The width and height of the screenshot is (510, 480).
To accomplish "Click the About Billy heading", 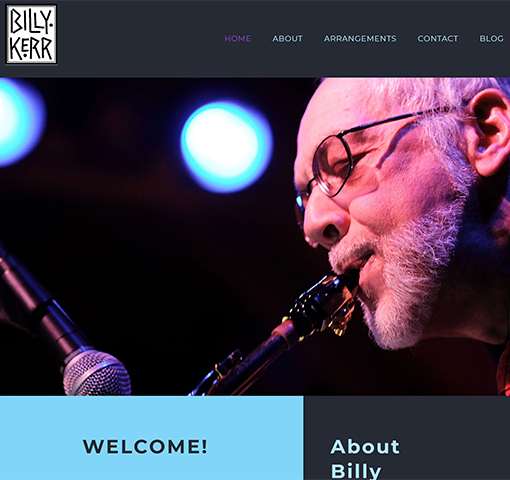I will [365, 459].
